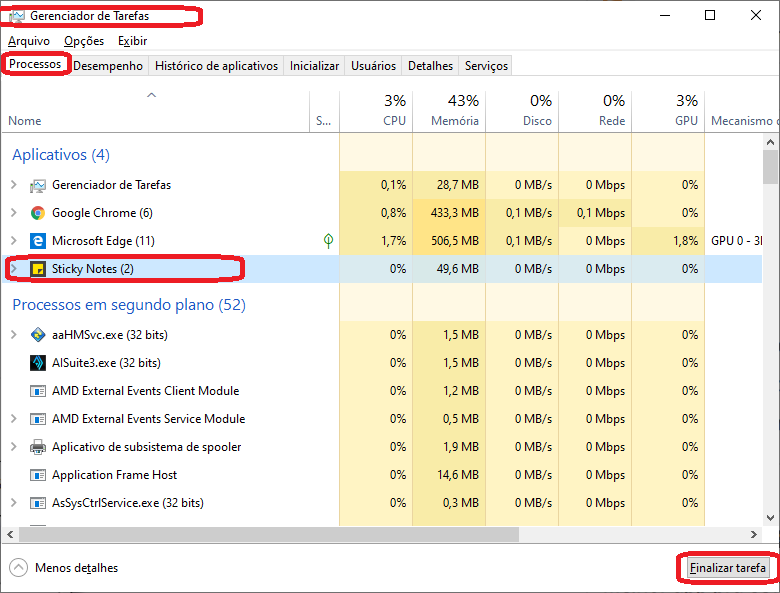780x593 pixels.
Task: Click the Sticky Notes yellow icon
Action: (x=38, y=269)
